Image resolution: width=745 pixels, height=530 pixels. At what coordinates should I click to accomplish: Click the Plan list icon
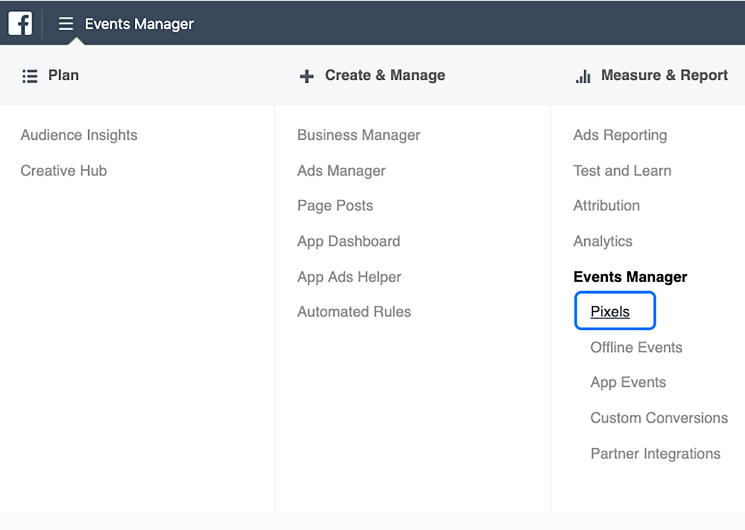click(29, 76)
